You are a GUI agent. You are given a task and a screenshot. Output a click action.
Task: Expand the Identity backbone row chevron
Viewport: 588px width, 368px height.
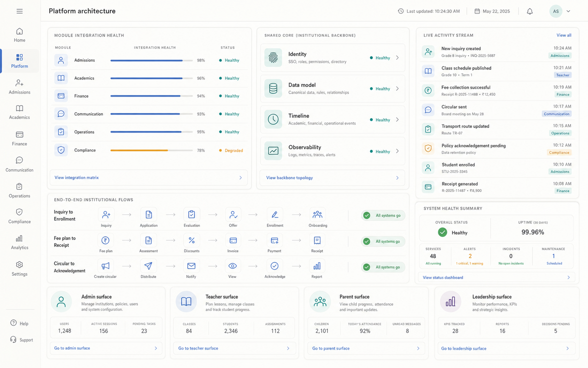click(x=398, y=58)
